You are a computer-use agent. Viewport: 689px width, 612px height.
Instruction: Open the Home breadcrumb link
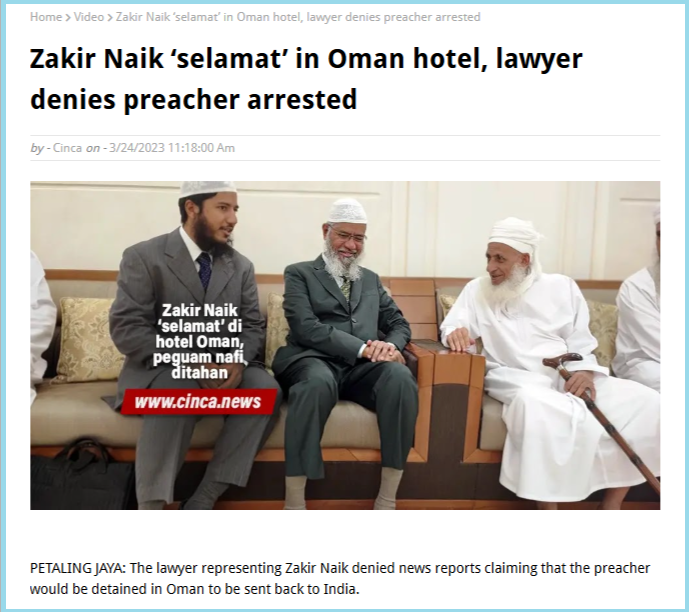click(x=46, y=17)
